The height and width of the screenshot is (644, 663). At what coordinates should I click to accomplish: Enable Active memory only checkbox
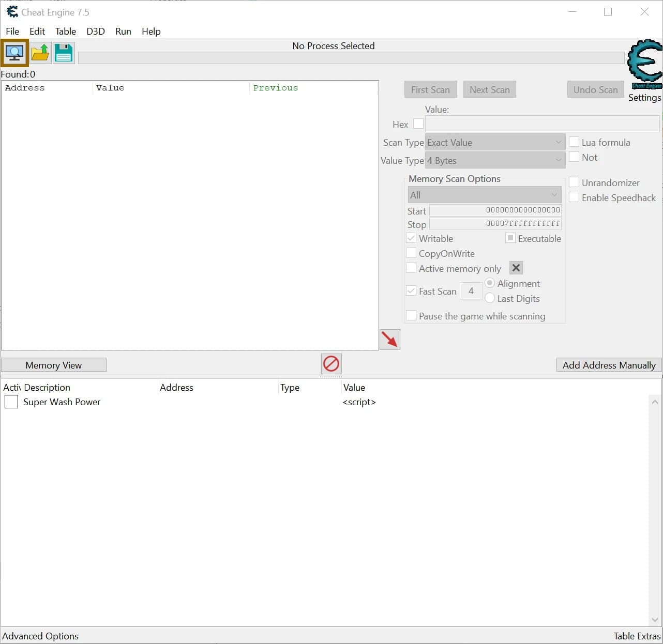click(x=411, y=268)
